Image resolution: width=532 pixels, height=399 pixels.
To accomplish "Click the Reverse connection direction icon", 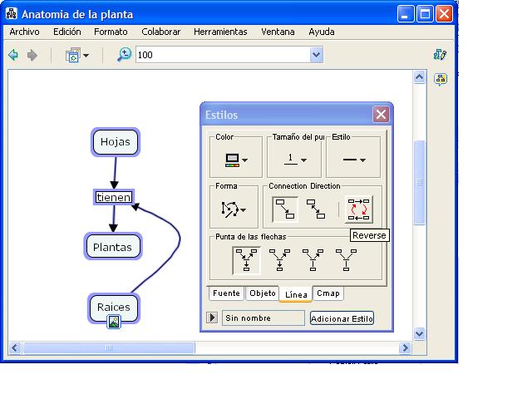I will pyautogui.click(x=359, y=208).
